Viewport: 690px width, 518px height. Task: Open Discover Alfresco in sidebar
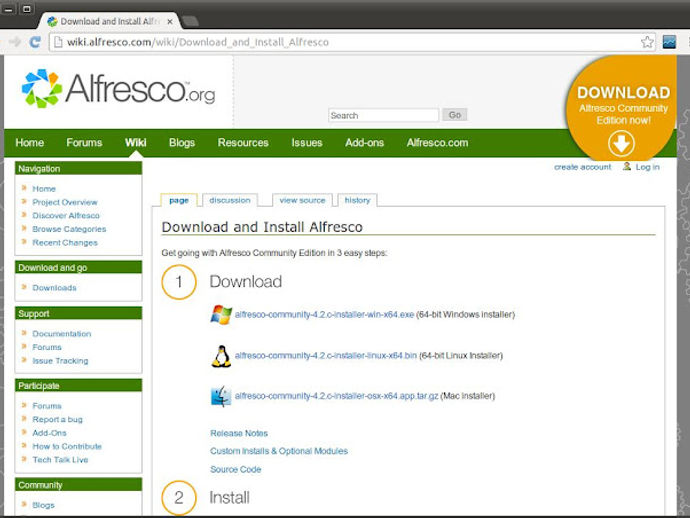tap(66, 216)
